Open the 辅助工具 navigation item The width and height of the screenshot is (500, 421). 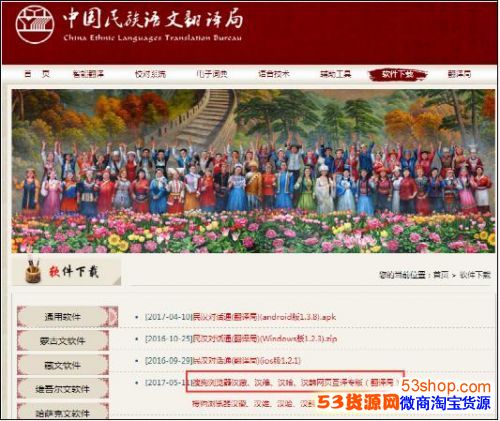[x=336, y=74]
